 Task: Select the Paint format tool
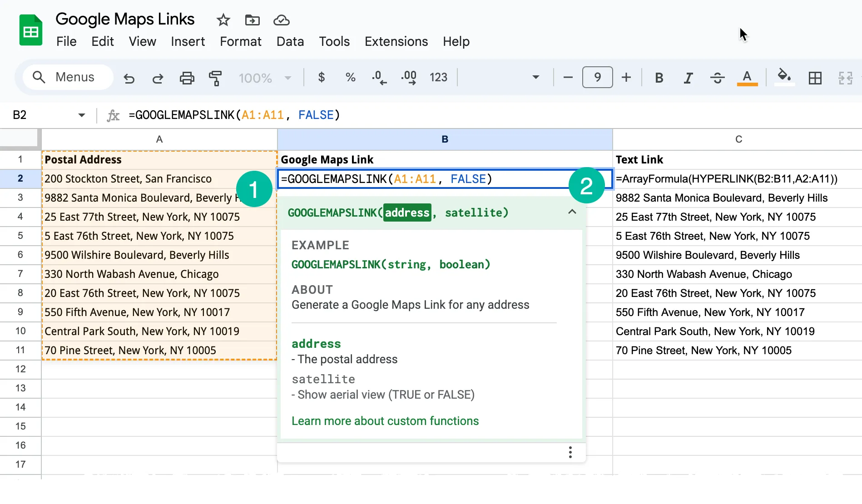click(215, 78)
